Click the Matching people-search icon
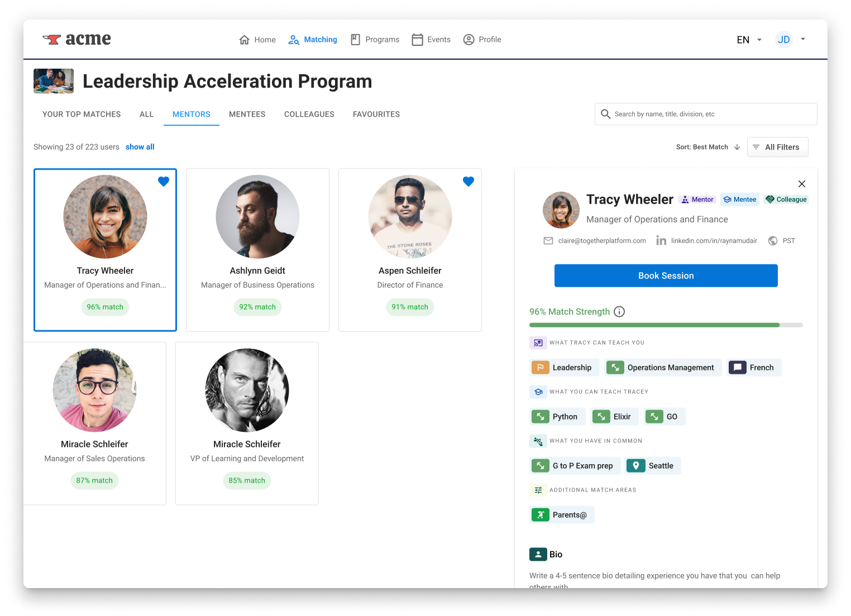 coord(294,40)
